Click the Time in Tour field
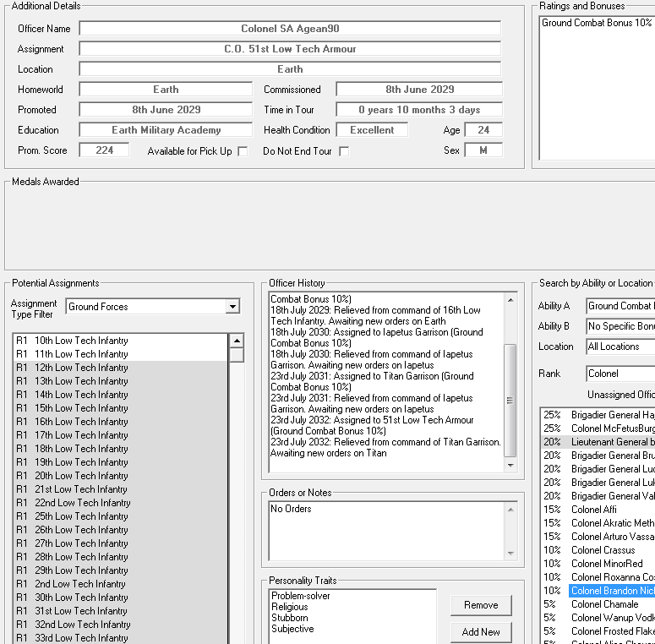This screenshot has width=655, height=644. tap(419, 110)
